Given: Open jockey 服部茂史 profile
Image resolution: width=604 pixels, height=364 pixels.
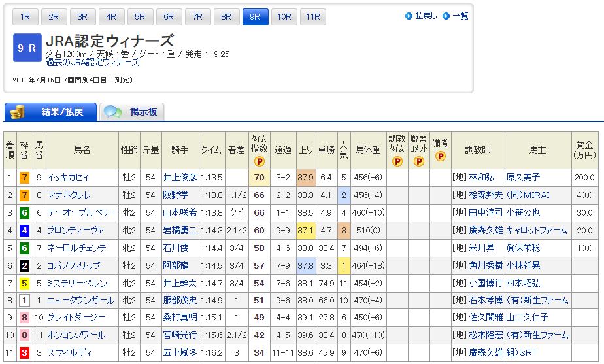Looking at the screenshot, I should 180,301.
